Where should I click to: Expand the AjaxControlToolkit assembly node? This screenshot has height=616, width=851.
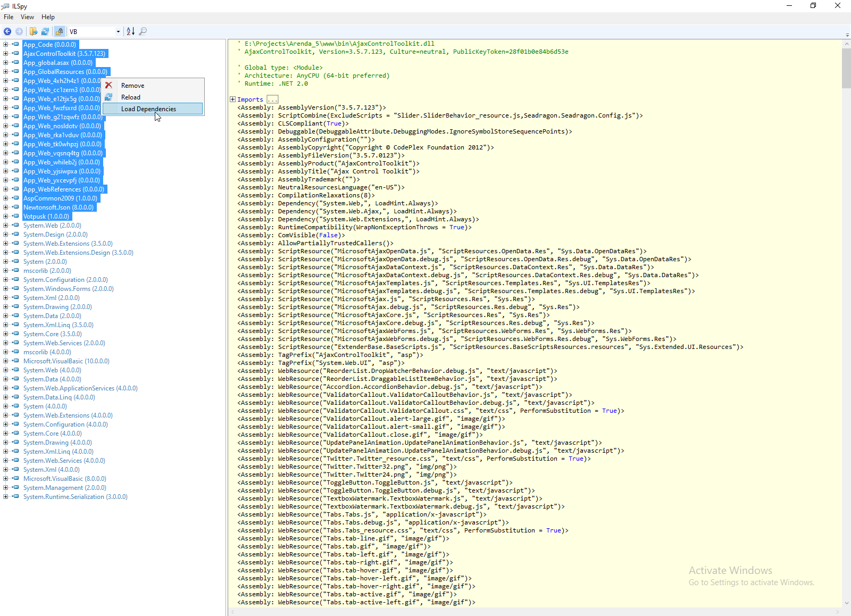(x=5, y=54)
